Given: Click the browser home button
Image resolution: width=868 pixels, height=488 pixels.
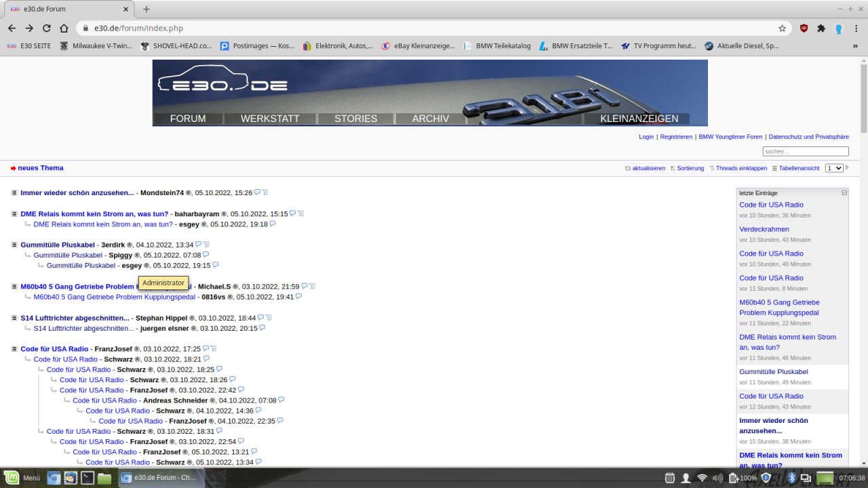Looking at the screenshot, I should coord(64,28).
